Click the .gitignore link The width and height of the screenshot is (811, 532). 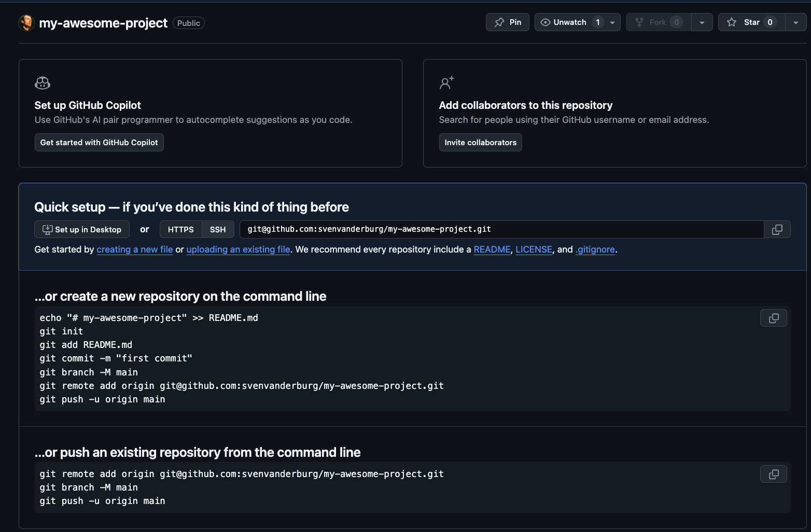tap(595, 249)
